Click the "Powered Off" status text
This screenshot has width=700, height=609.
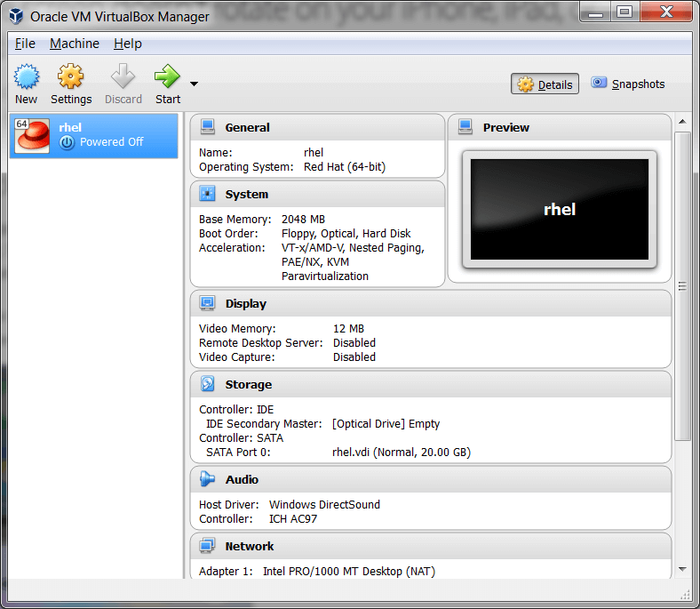coord(112,142)
